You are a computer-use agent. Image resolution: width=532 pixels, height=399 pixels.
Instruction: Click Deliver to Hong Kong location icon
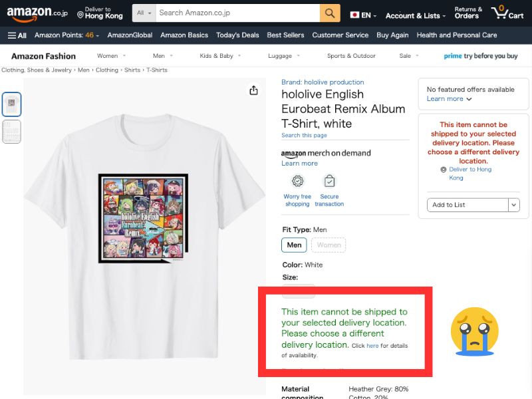80,13
